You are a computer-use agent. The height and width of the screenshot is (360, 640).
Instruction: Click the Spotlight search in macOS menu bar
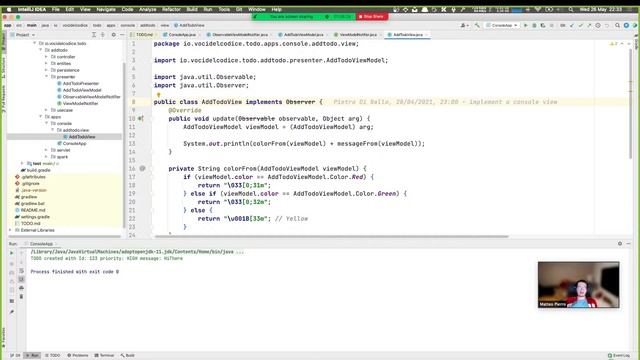(571, 9)
